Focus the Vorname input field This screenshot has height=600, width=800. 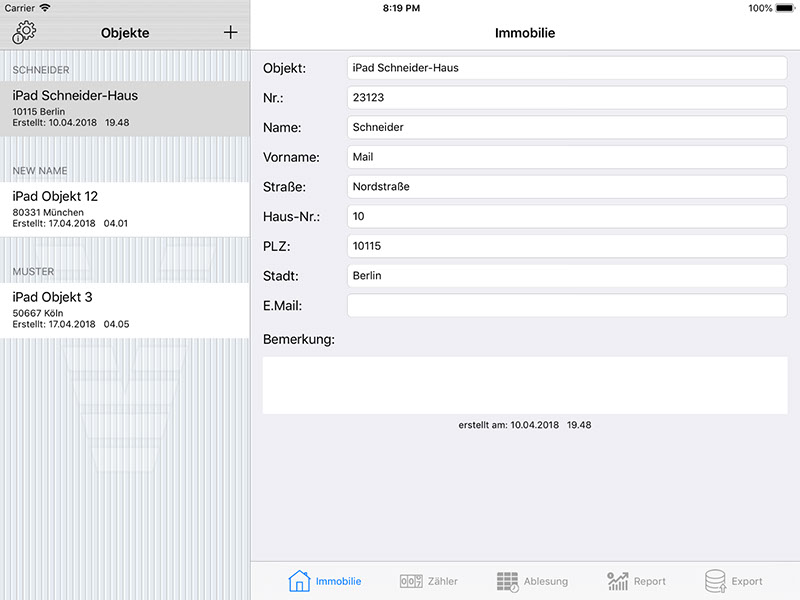click(566, 157)
